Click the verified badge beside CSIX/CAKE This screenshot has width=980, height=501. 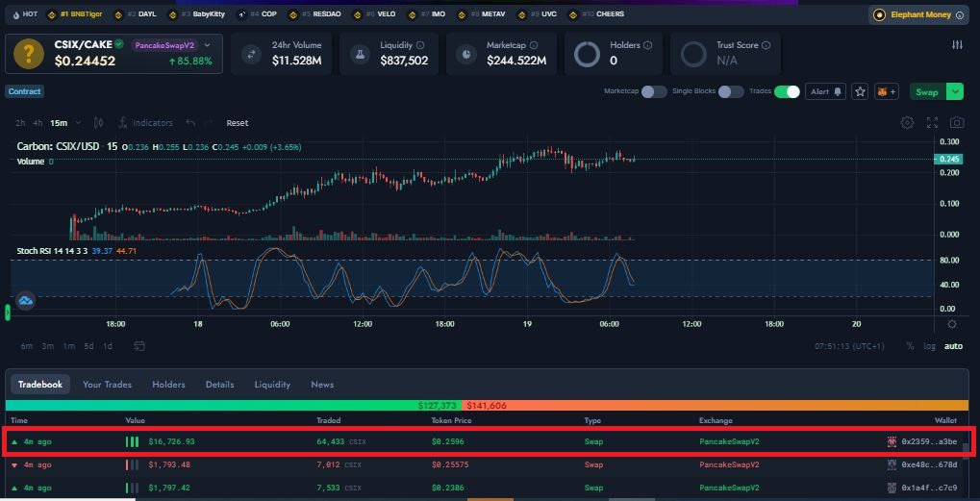click(118, 44)
